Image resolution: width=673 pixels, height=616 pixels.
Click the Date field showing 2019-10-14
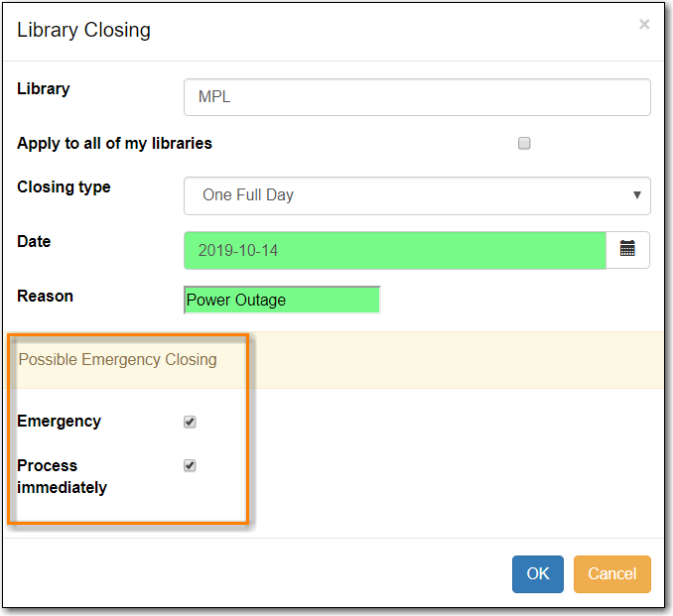pos(394,250)
